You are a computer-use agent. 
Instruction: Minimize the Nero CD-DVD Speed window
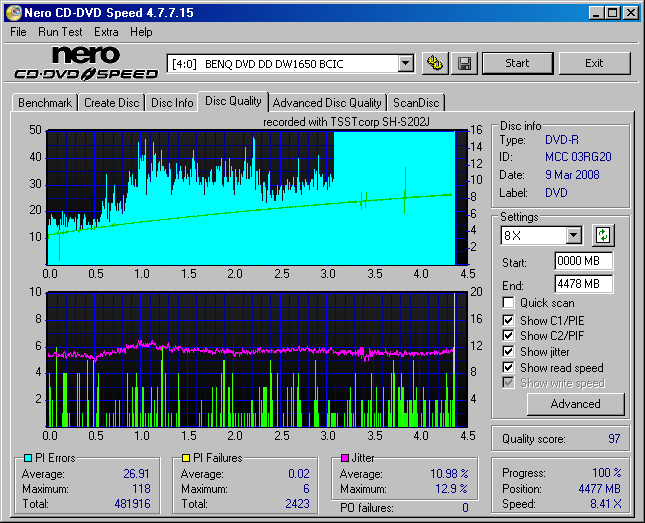596,13
